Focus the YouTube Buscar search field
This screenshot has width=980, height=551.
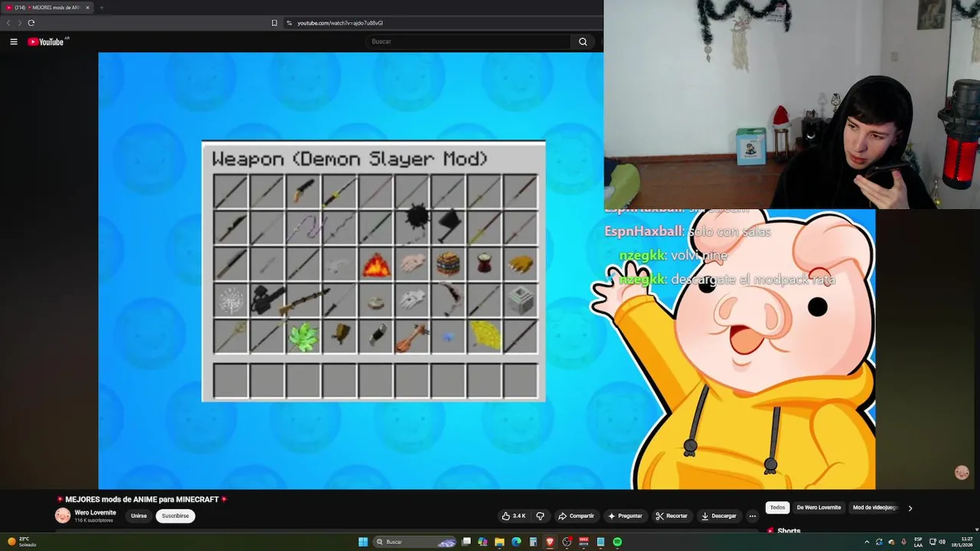click(x=469, y=41)
